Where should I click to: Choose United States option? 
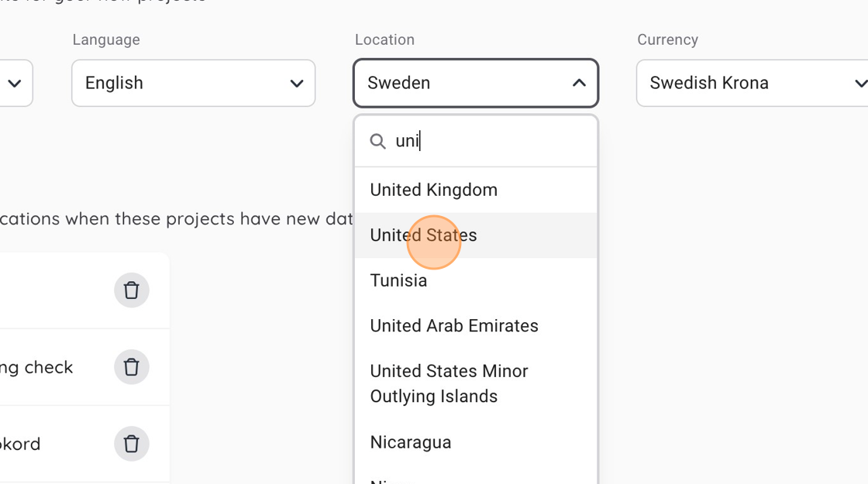click(x=423, y=235)
